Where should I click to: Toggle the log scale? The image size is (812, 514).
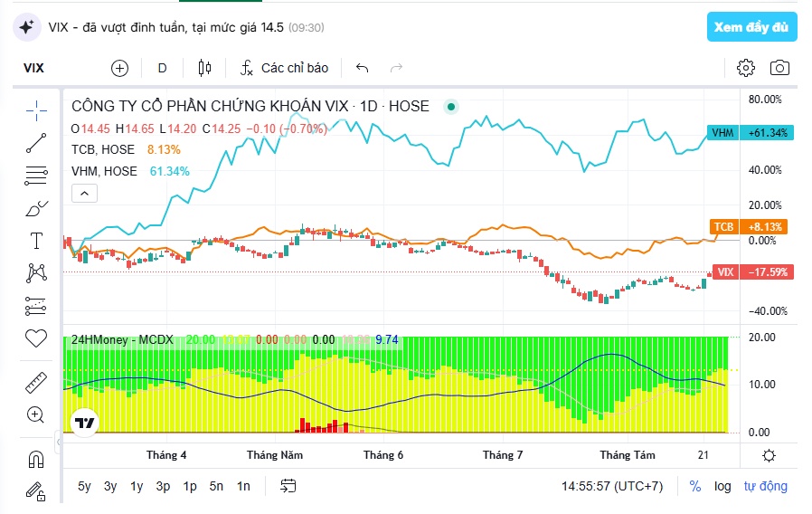pos(722,486)
